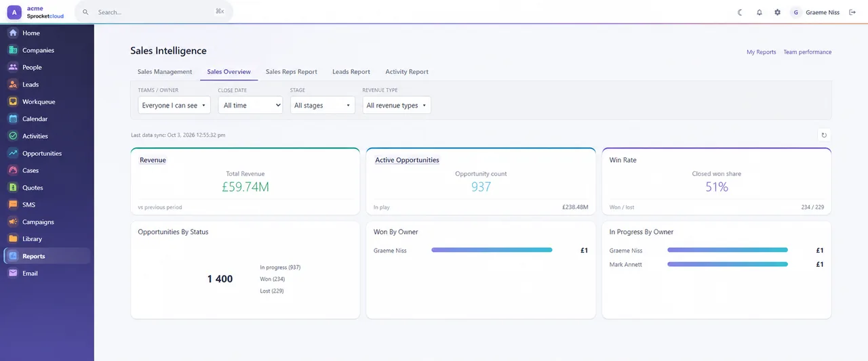
Task: Click the Workqueue inbox icon
Action: [x=13, y=102]
